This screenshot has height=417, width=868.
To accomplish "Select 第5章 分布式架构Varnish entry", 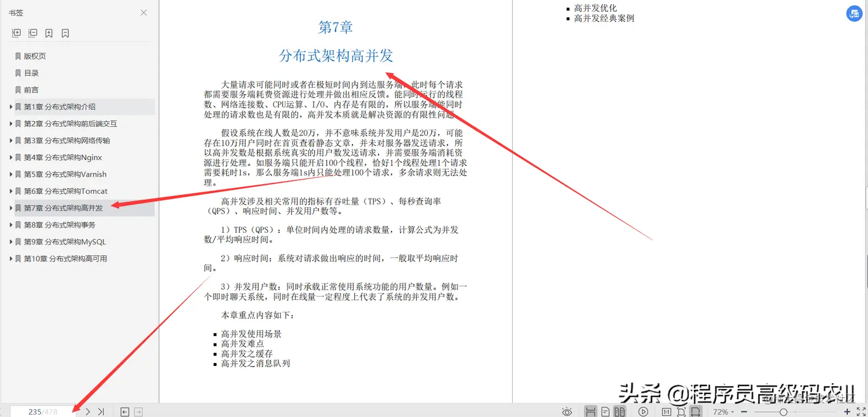I will 65,174.
